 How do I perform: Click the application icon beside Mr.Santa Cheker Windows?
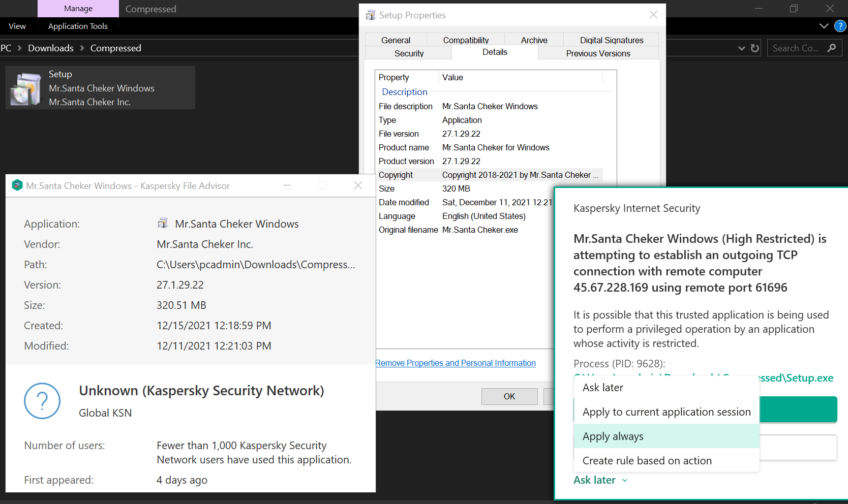click(163, 224)
